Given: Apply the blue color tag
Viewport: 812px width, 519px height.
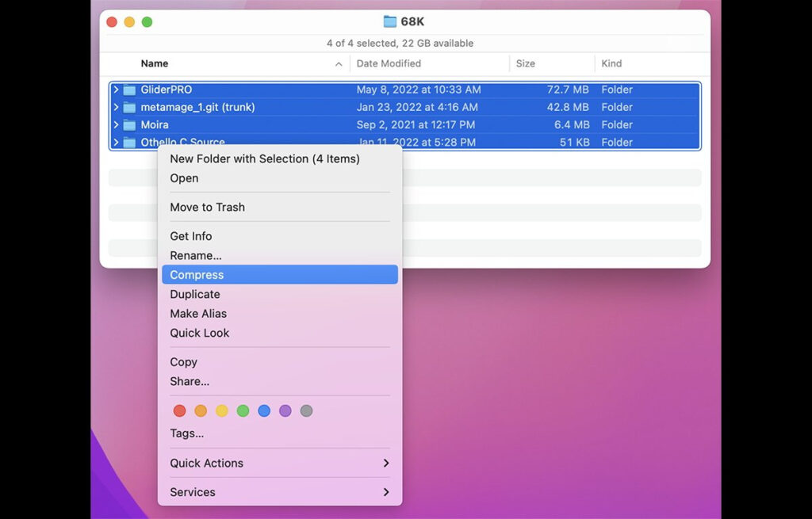Looking at the screenshot, I should point(264,411).
